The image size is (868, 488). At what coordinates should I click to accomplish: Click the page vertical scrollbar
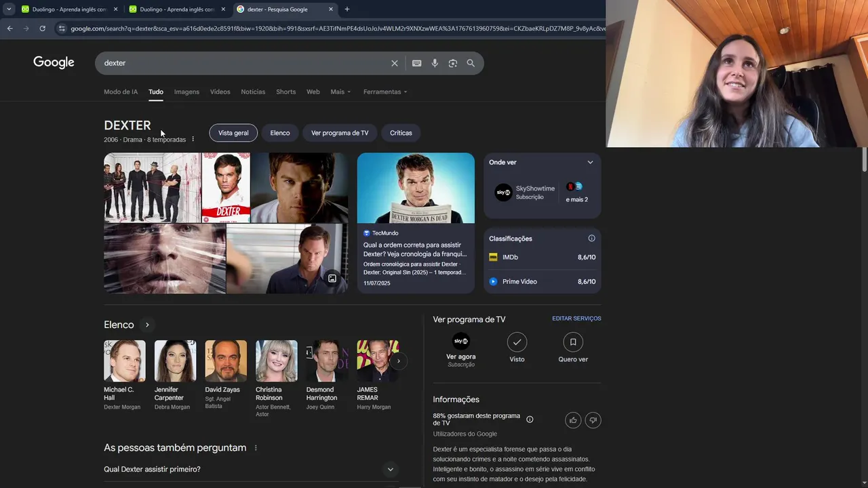click(864, 160)
